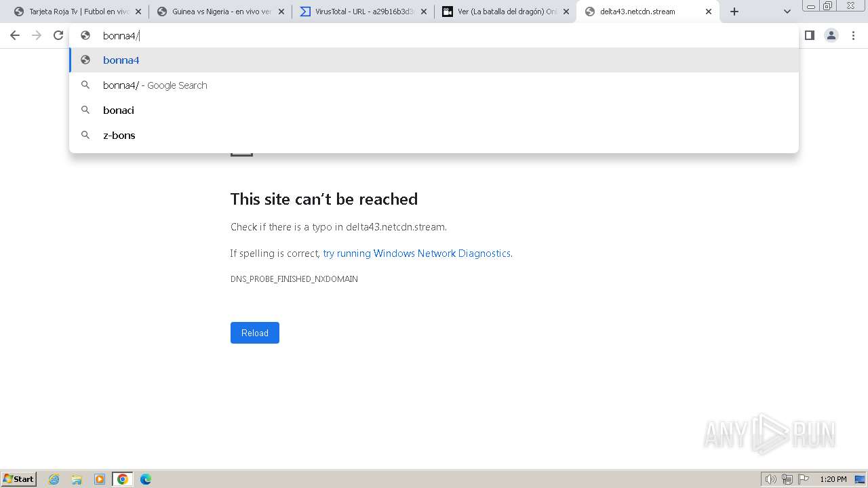
Task: Reload the page via the toolbar refresh icon
Action: coord(58,35)
